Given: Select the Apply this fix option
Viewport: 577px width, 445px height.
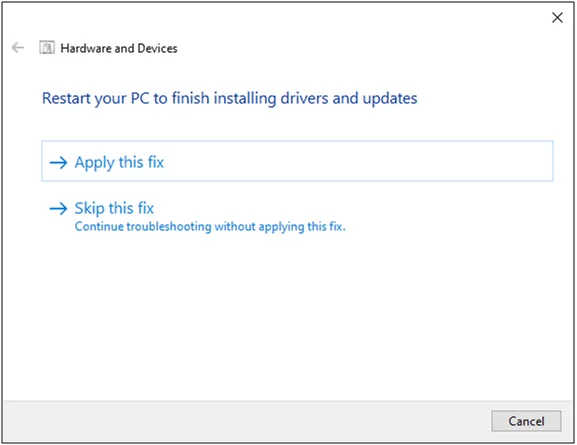Looking at the screenshot, I should 297,161.
